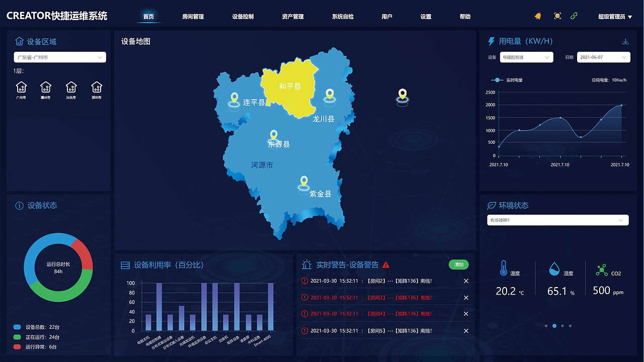Screen dimensions: 644x362
Task: Click the red warning triangle beside 设备警告
Action: click(386, 265)
